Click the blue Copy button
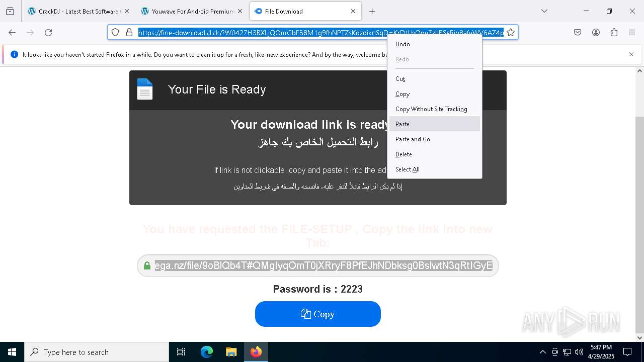 (x=318, y=314)
